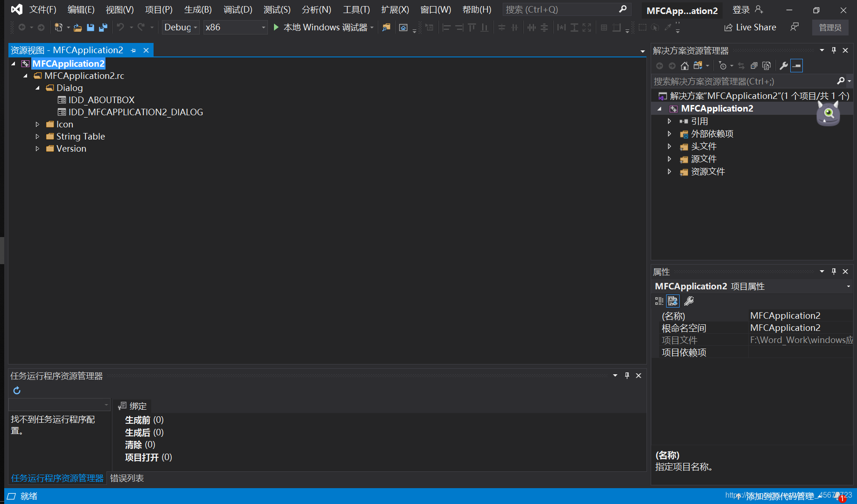Viewport: 857px width, 504px height.
Task: Collapse the MFCApplication2.rc node
Action: [26, 76]
